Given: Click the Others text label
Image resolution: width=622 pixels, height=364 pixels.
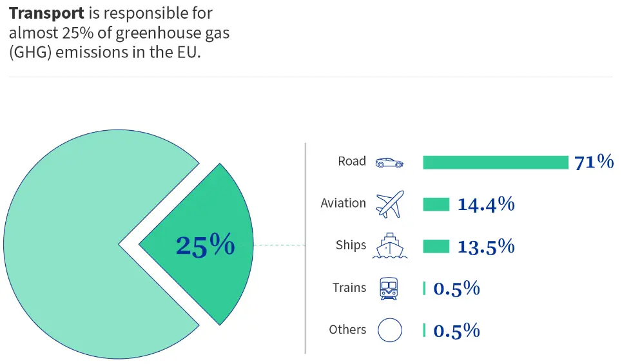Looking at the screenshot, I should [x=347, y=329].
